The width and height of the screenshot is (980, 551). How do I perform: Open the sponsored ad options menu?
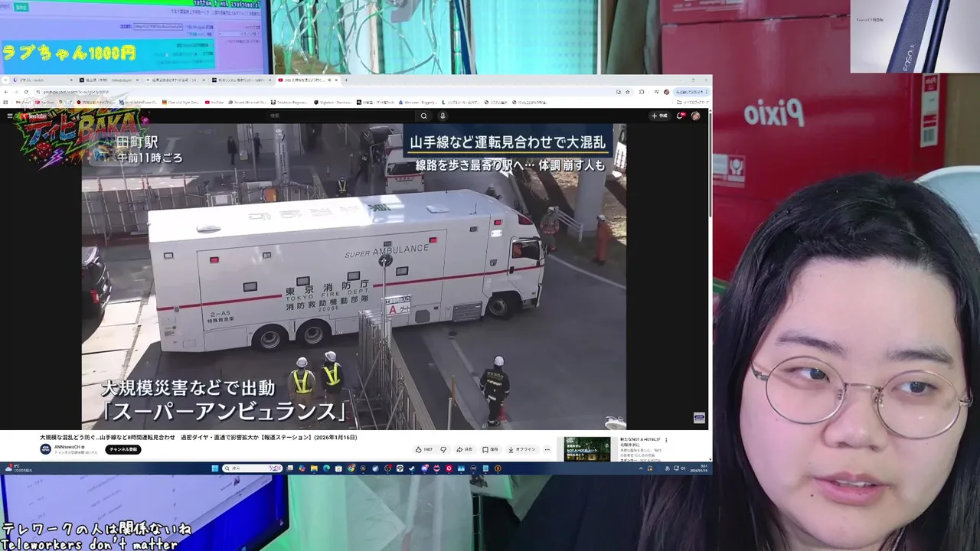tap(666, 440)
